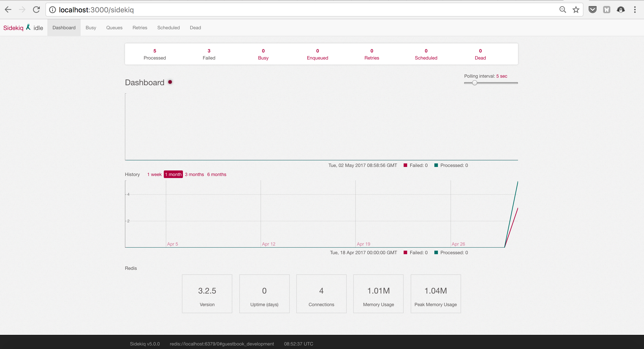Viewport: 644px width, 349px height.
Task: Select the 3 months history range
Action: click(x=195, y=174)
